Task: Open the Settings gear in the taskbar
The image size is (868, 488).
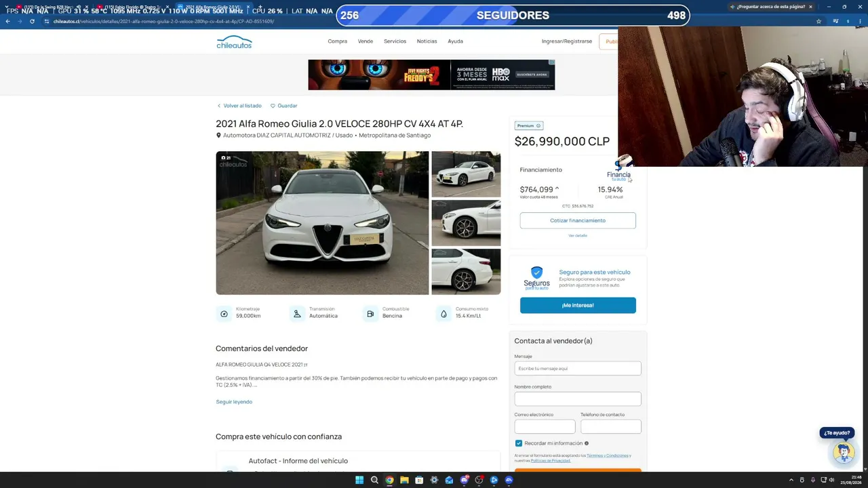Action: coord(434,480)
